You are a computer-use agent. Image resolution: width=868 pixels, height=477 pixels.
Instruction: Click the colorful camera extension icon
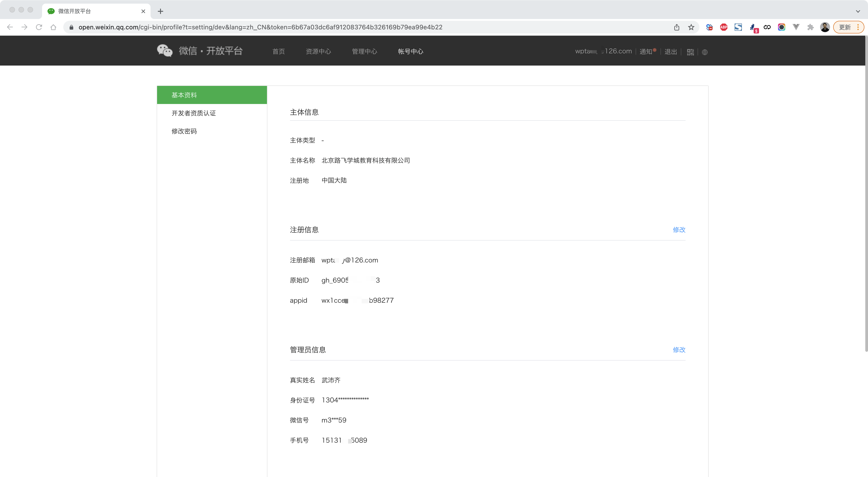(x=781, y=27)
